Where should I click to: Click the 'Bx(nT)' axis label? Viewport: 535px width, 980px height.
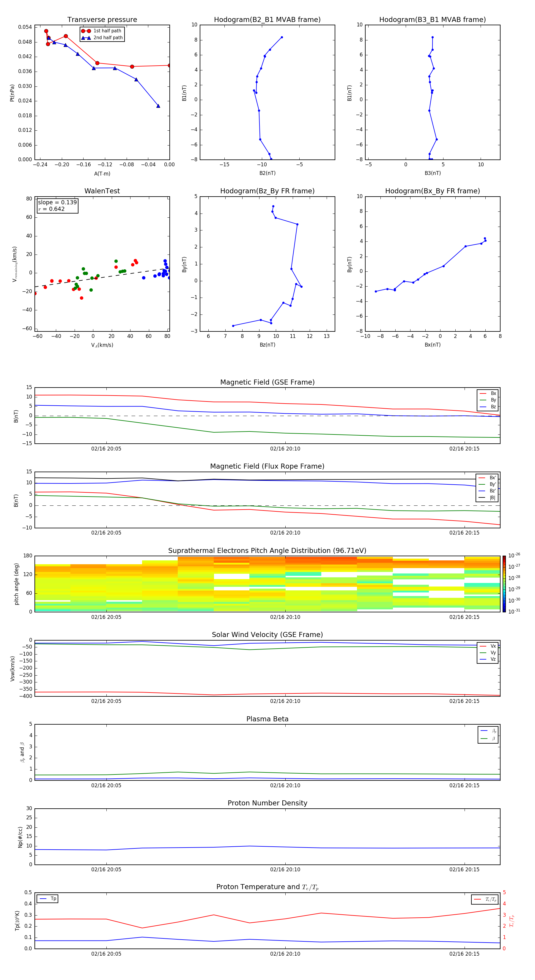pyautogui.click(x=432, y=345)
